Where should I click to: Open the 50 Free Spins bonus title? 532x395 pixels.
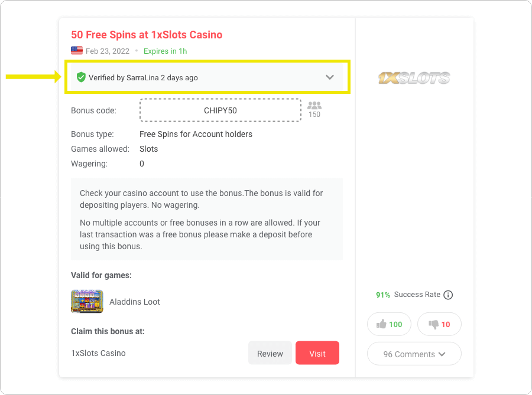pos(146,34)
